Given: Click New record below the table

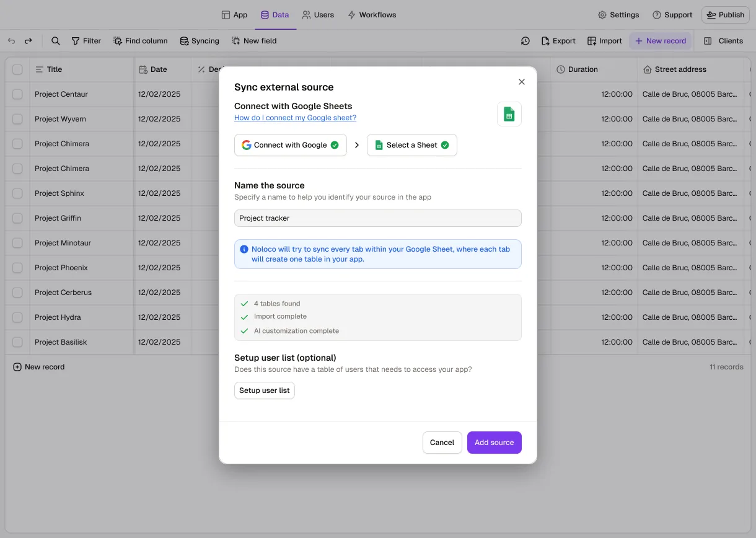Looking at the screenshot, I should point(39,367).
